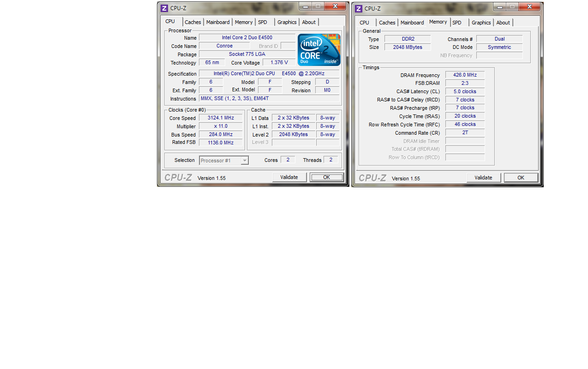The width and height of the screenshot is (588, 369).
Task: Open Mainboard tab in left CPU-Z window
Action: [218, 22]
